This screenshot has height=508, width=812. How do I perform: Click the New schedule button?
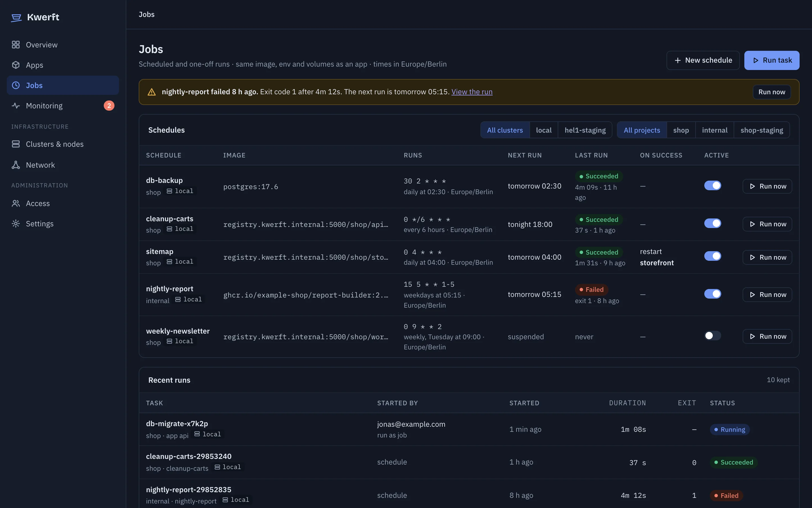pos(703,60)
